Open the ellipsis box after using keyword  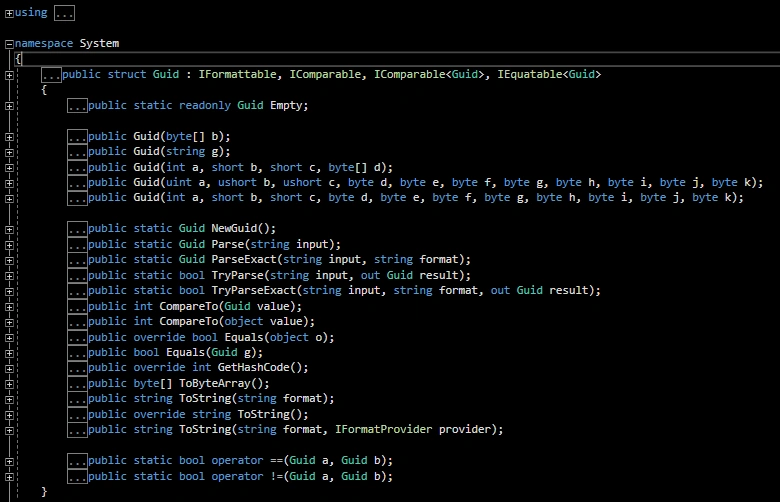tap(64, 13)
